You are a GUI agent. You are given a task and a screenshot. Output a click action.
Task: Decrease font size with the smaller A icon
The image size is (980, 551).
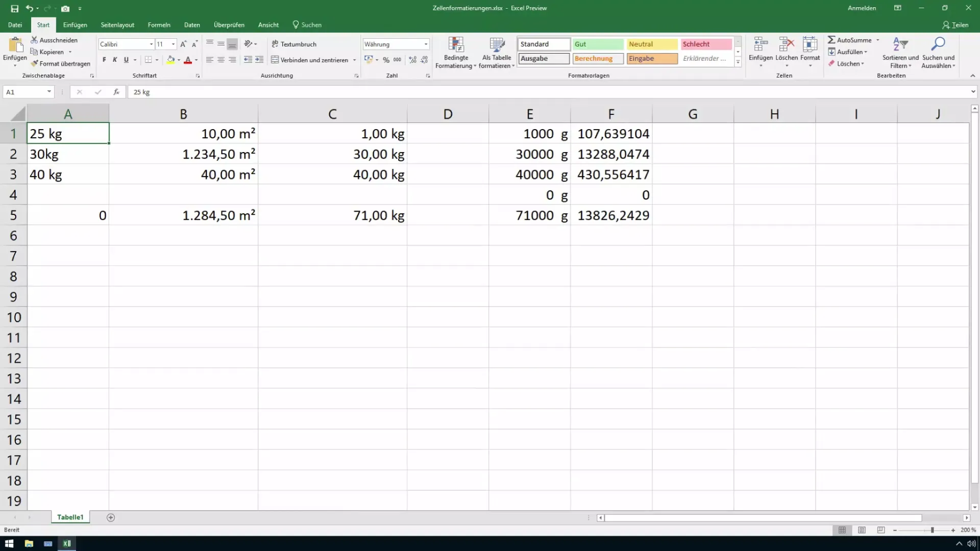[194, 44]
